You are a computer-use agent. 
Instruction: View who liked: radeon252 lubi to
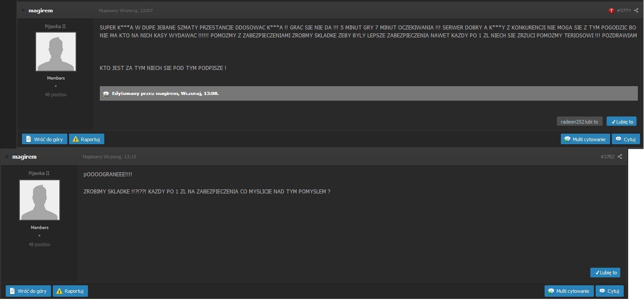[x=579, y=122]
